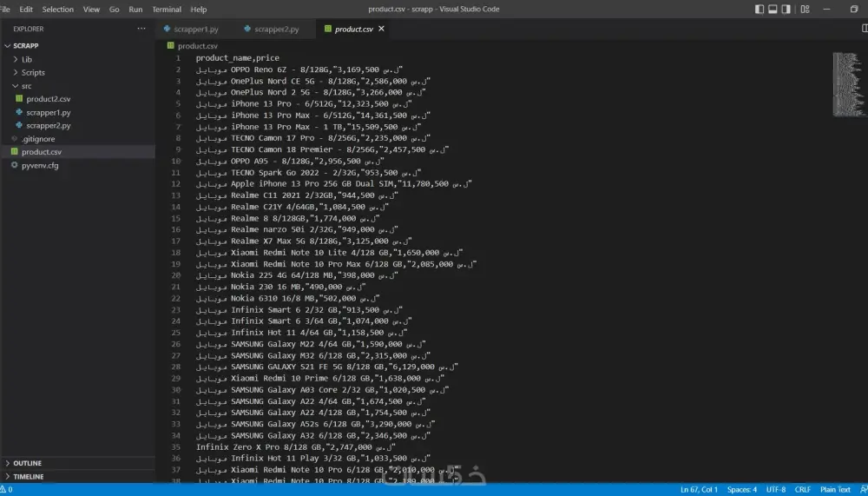Toggle the bottom panel layout icon
868x496 pixels.
773,10
